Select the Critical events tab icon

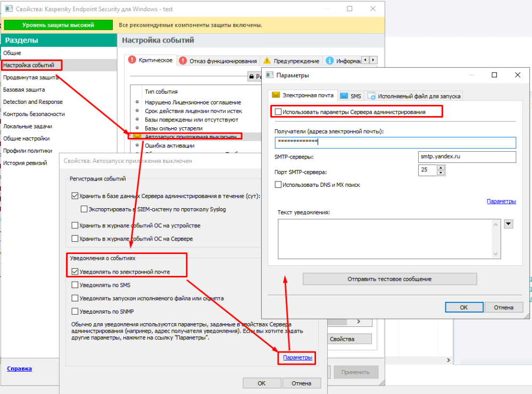[x=132, y=60]
